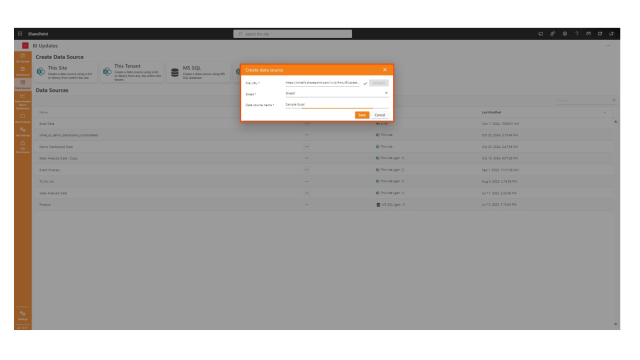The height and width of the screenshot is (360, 640).
Task: Click the This Tenant data source card
Action: pyautogui.click(x=132, y=72)
